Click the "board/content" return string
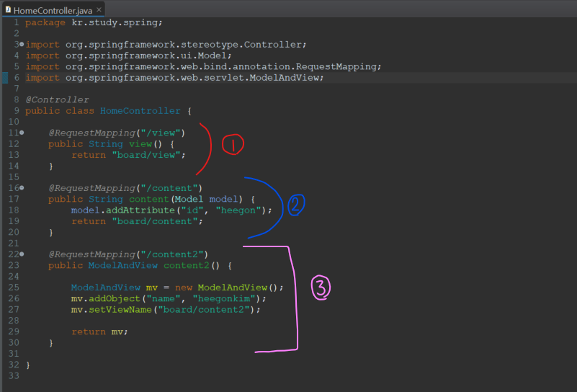Viewport: 577px width, 392px height. pos(155,221)
